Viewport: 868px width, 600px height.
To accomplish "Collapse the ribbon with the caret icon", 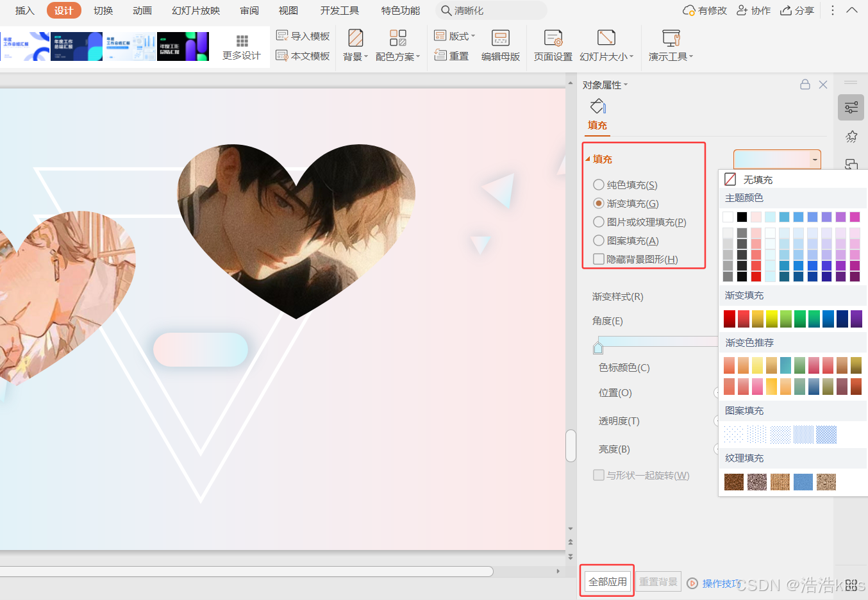I will (852, 10).
